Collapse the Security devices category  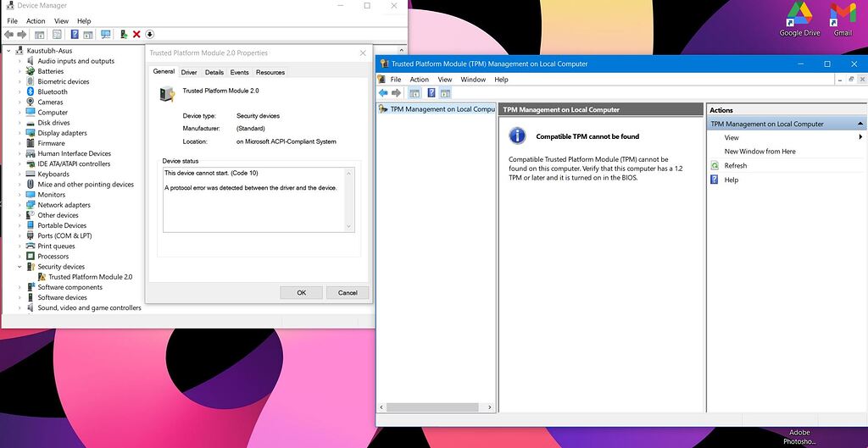pyautogui.click(x=20, y=267)
